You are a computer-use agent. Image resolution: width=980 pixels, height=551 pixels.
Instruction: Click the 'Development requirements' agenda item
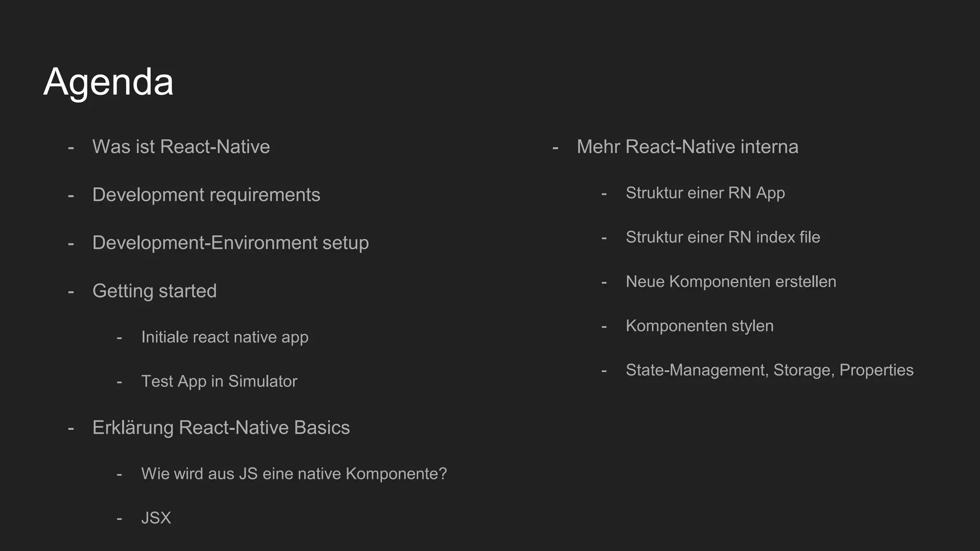[x=206, y=195]
